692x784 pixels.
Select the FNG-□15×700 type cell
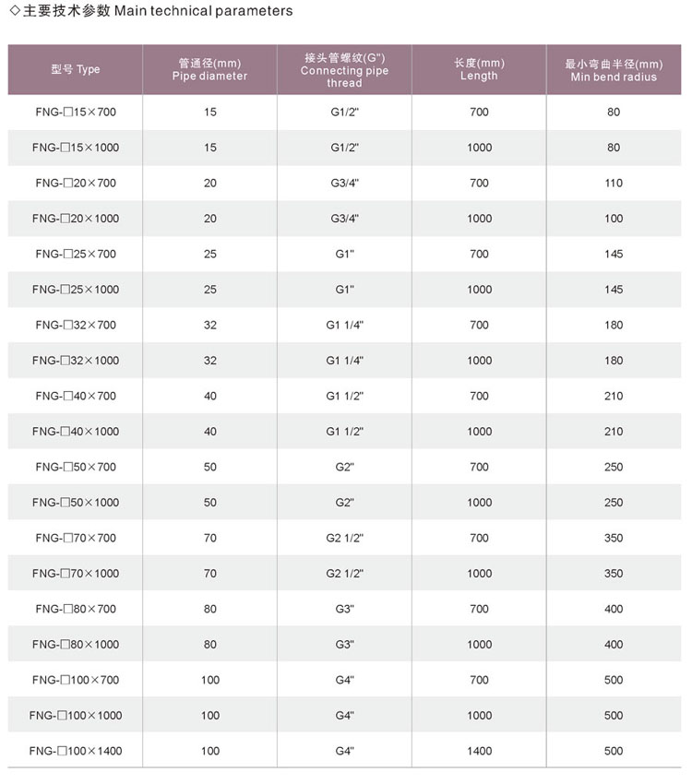[x=76, y=112]
